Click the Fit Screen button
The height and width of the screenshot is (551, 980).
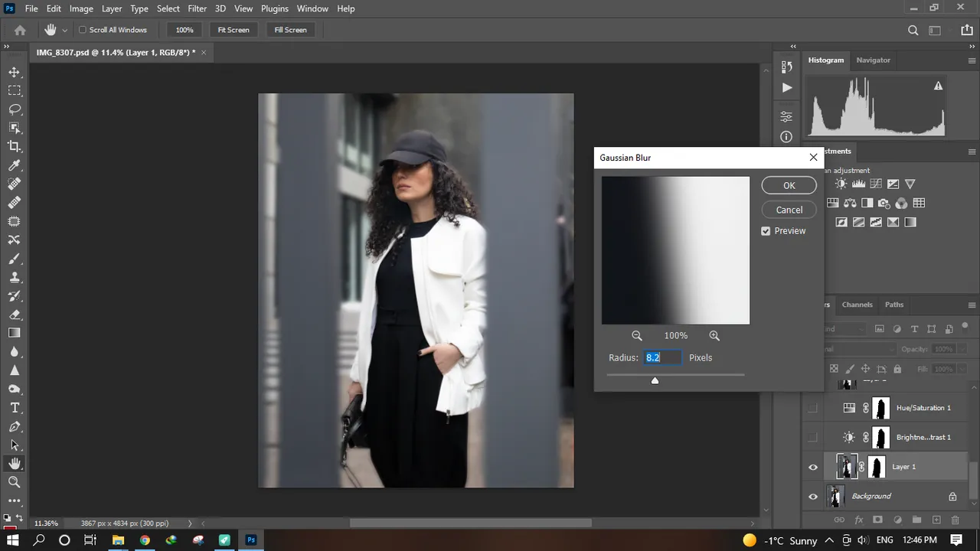pos(234,30)
